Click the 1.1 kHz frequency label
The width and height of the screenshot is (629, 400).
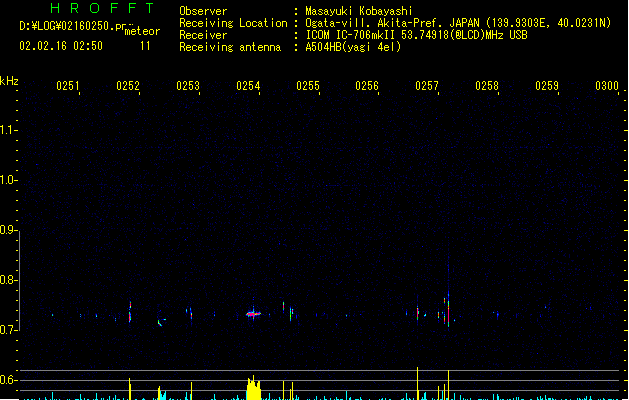7,130
